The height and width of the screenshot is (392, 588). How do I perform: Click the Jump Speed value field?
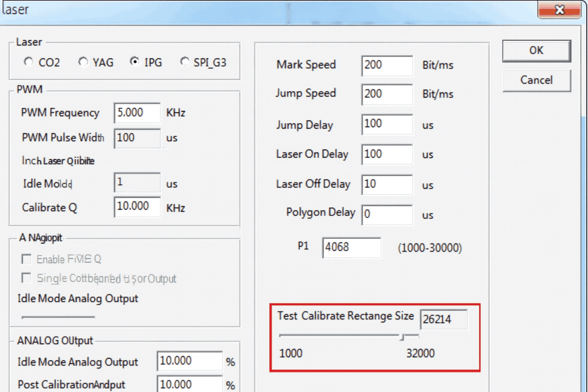[x=387, y=94]
